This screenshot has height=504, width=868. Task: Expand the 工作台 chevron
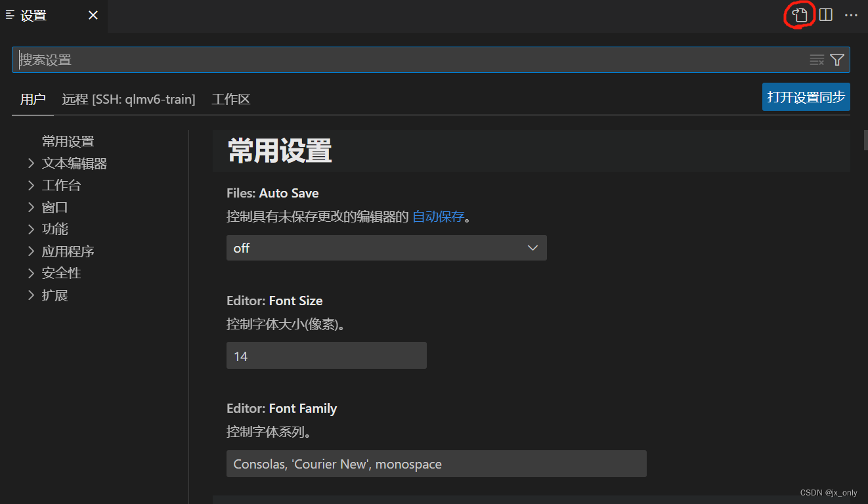(x=31, y=185)
